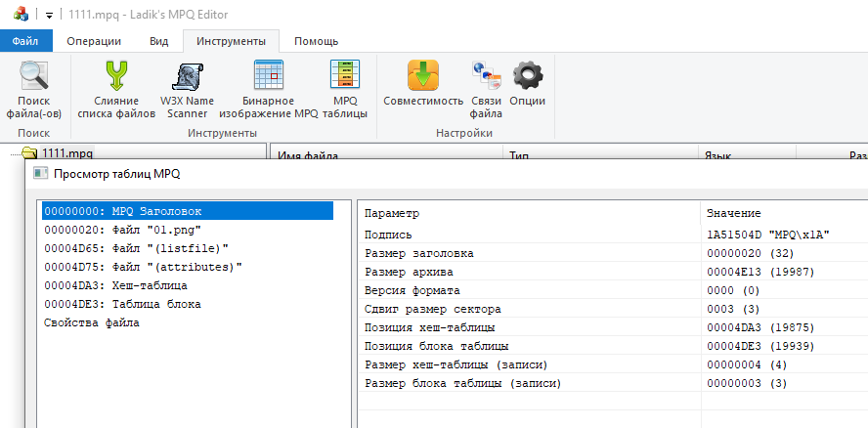Open the Помощь ribbon tab
The width and height of the screenshot is (868, 428).
click(x=316, y=41)
